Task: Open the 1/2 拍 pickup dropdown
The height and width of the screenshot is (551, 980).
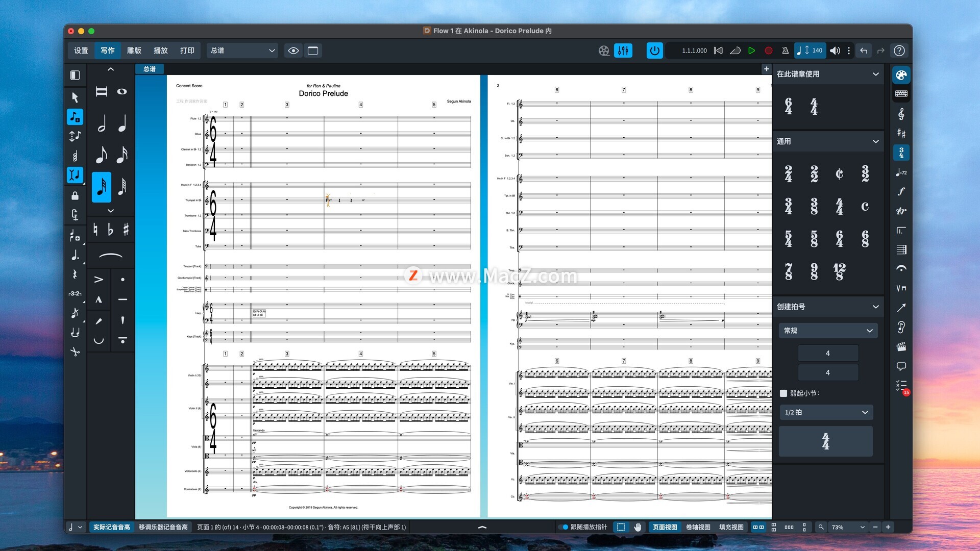Action: (x=826, y=412)
